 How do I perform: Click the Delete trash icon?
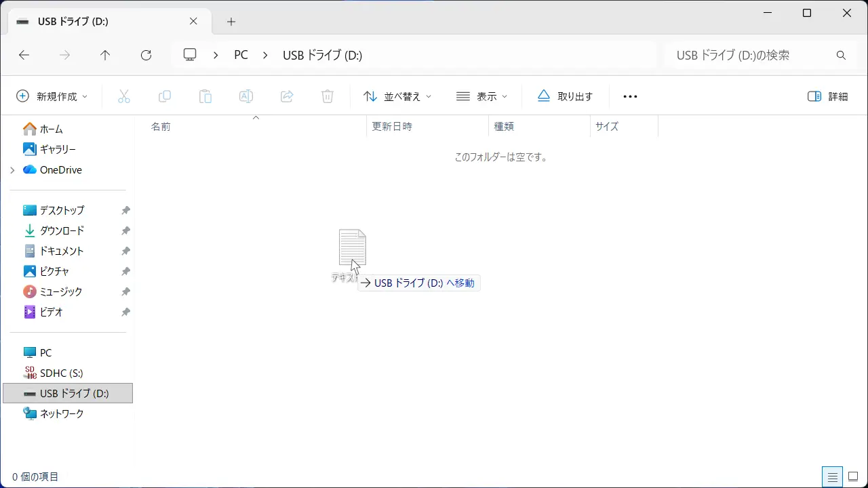click(x=328, y=96)
